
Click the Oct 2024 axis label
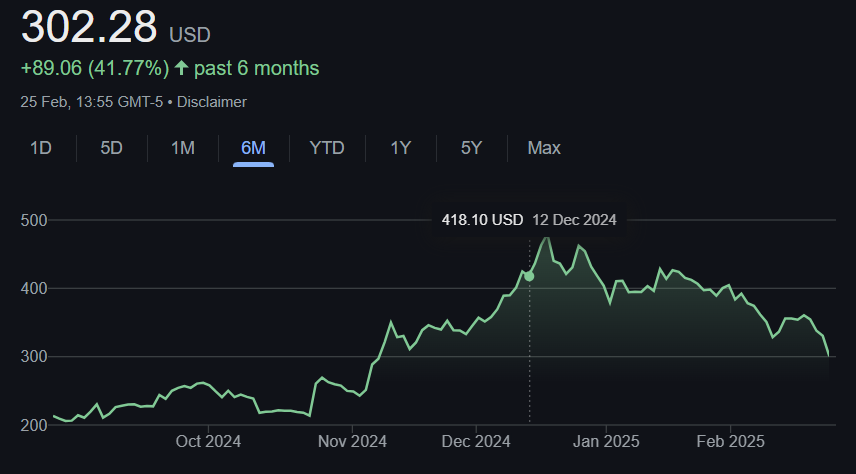(x=208, y=441)
